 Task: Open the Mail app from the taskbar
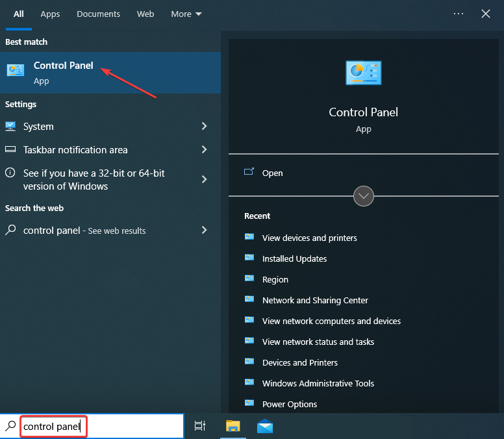click(265, 426)
